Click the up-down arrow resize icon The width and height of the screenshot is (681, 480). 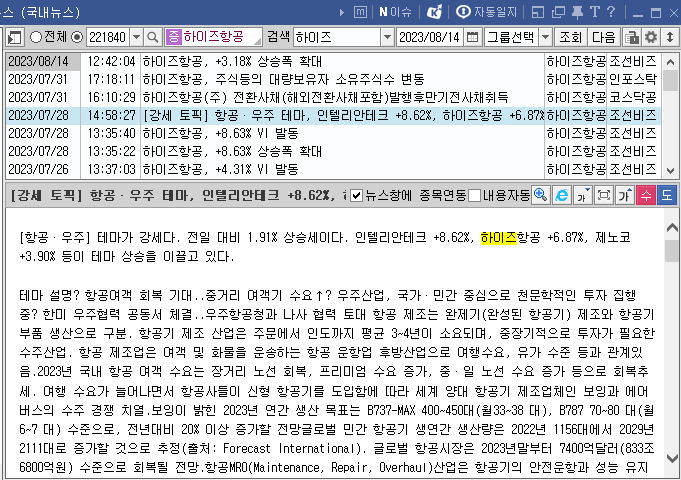tap(670, 37)
